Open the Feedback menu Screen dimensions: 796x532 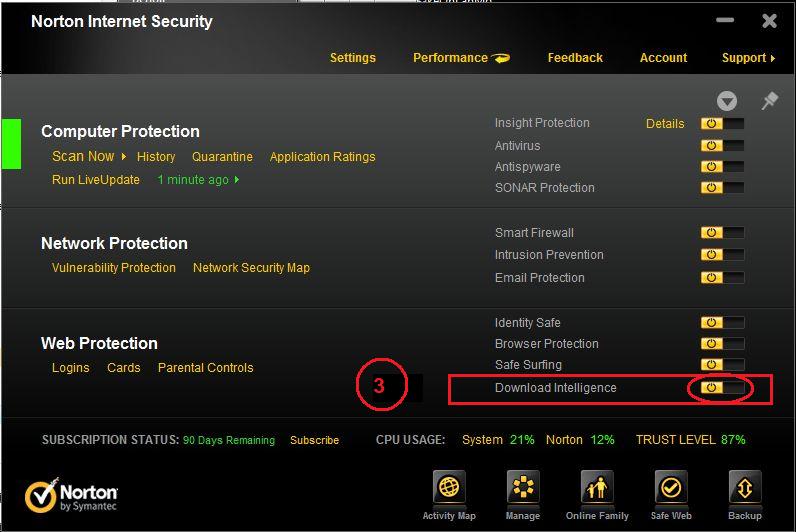tap(575, 58)
